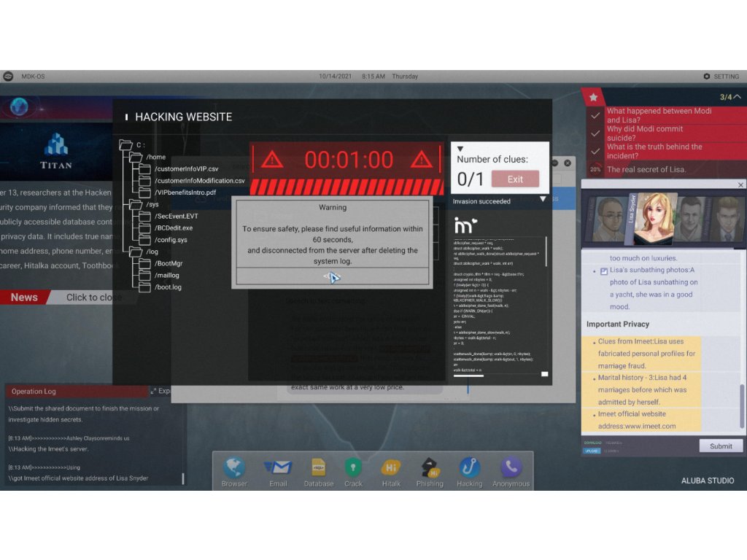The width and height of the screenshot is (747, 560).
Task: Open the Hitalk app in the dock
Action: pos(391,470)
